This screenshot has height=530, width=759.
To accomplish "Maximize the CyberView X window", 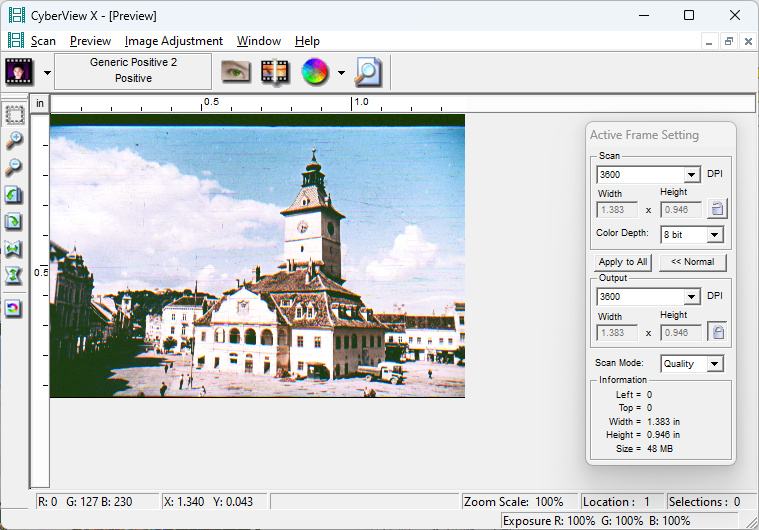I will point(689,15).
